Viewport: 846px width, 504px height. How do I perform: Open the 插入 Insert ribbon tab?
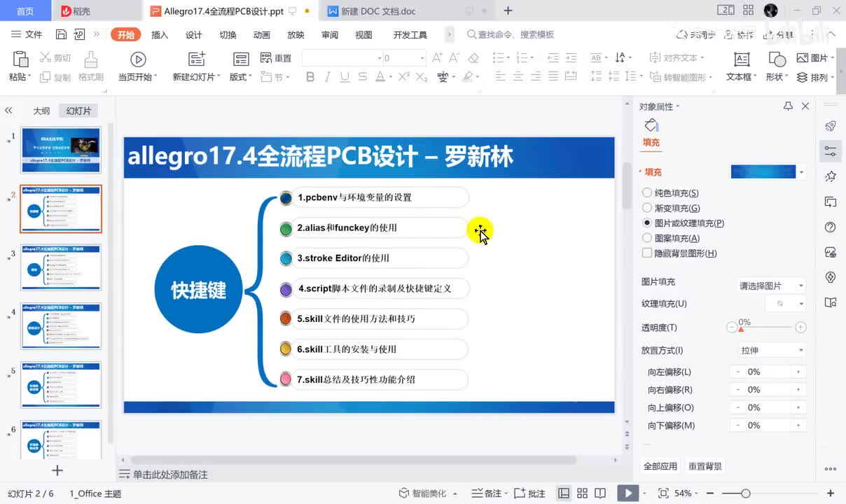(160, 35)
